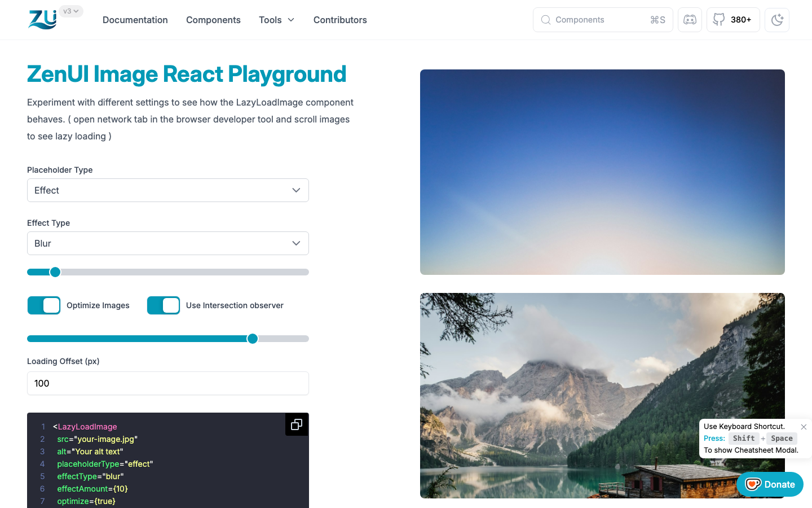The width and height of the screenshot is (812, 508).
Task: Click the search magnifier icon
Action: coord(546,20)
